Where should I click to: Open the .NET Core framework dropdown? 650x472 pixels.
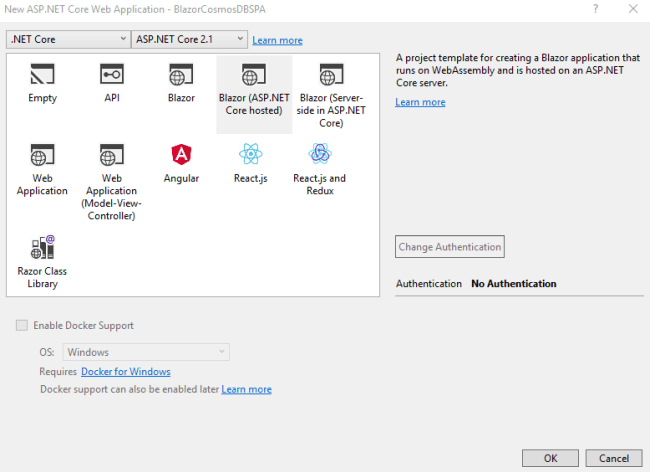click(68, 39)
